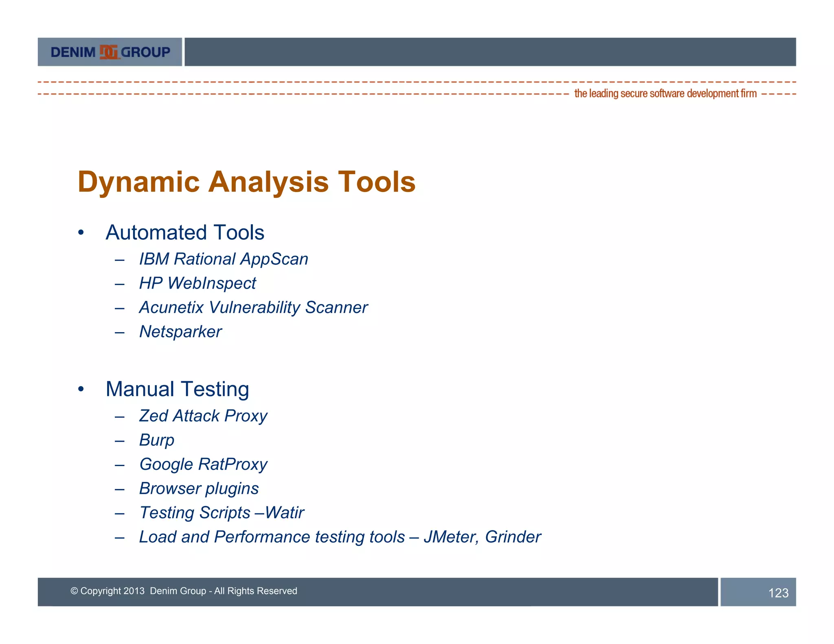Select Load and Performance testing tools line

click(x=340, y=537)
